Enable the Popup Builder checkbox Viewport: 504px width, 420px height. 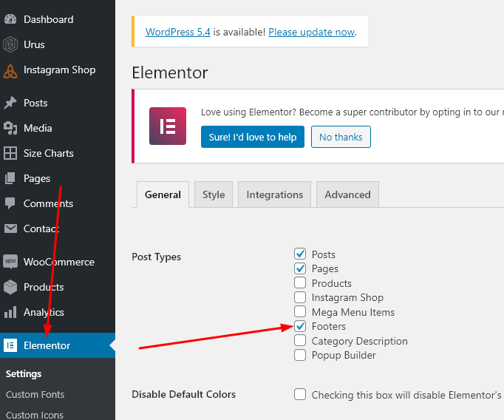[300, 355]
